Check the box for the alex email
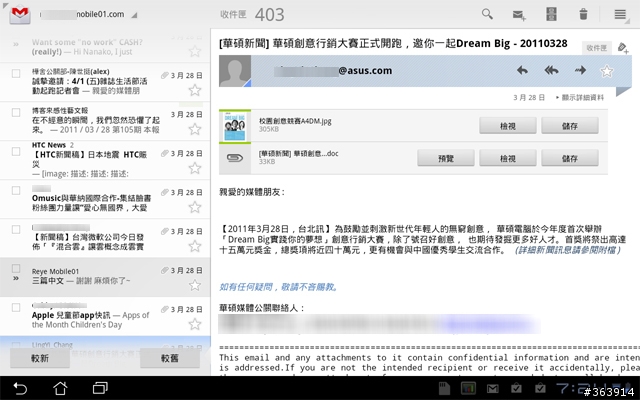Screen dimensions: 640x400 point(16,73)
